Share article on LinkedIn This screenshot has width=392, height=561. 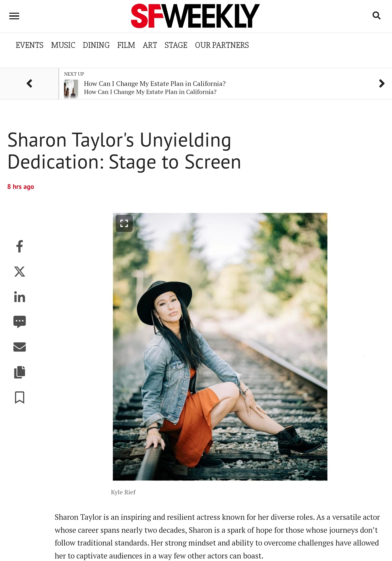point(19,297)
